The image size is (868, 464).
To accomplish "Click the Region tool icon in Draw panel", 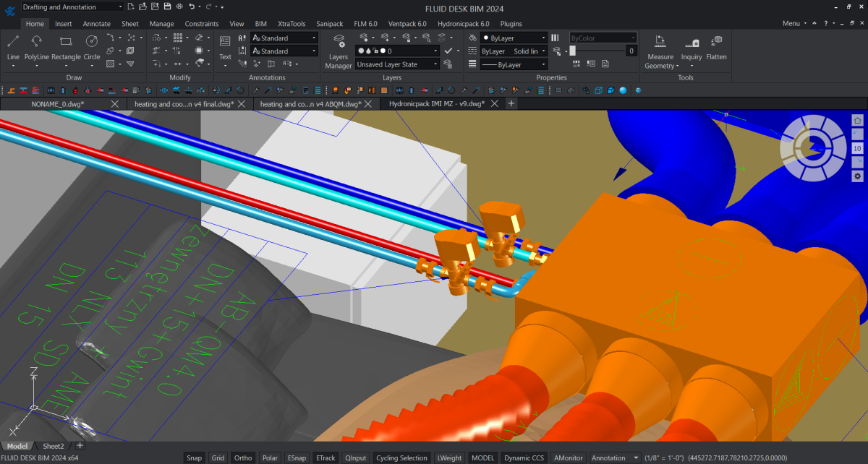I will 130,51.
